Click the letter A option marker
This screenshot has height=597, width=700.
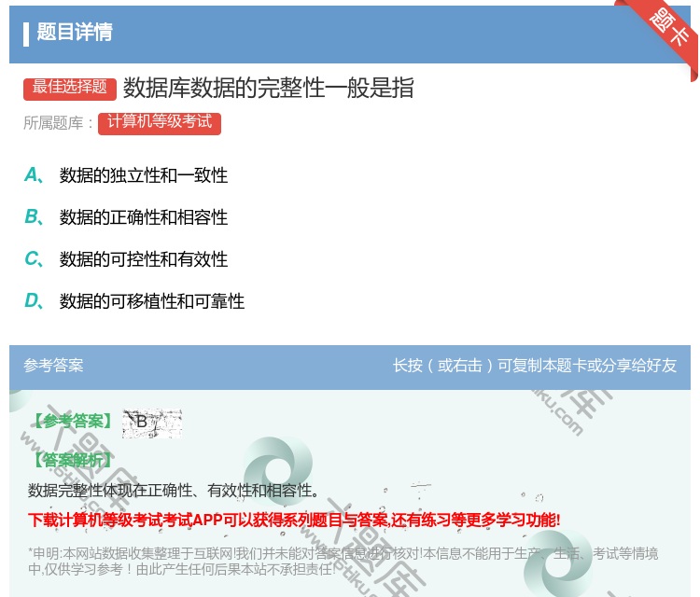click(34, 175)
